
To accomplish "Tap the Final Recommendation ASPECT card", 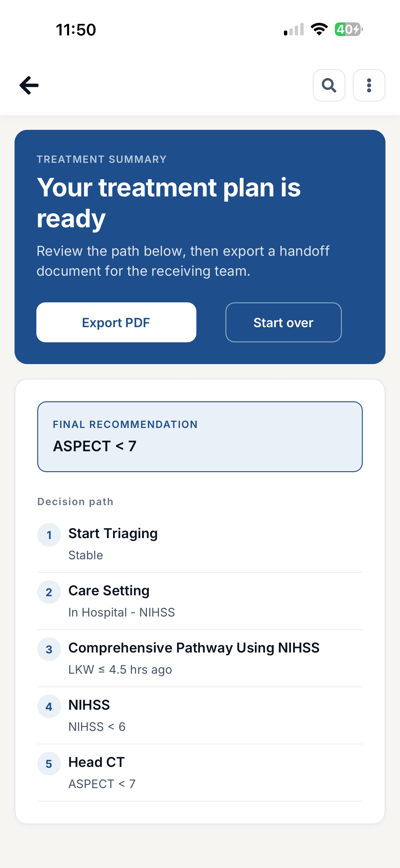I will pos(200,437).
